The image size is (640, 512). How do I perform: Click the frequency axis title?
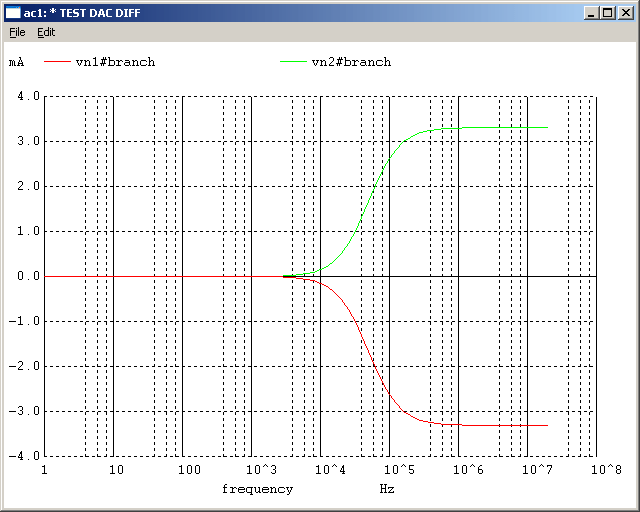coord(258,490)
